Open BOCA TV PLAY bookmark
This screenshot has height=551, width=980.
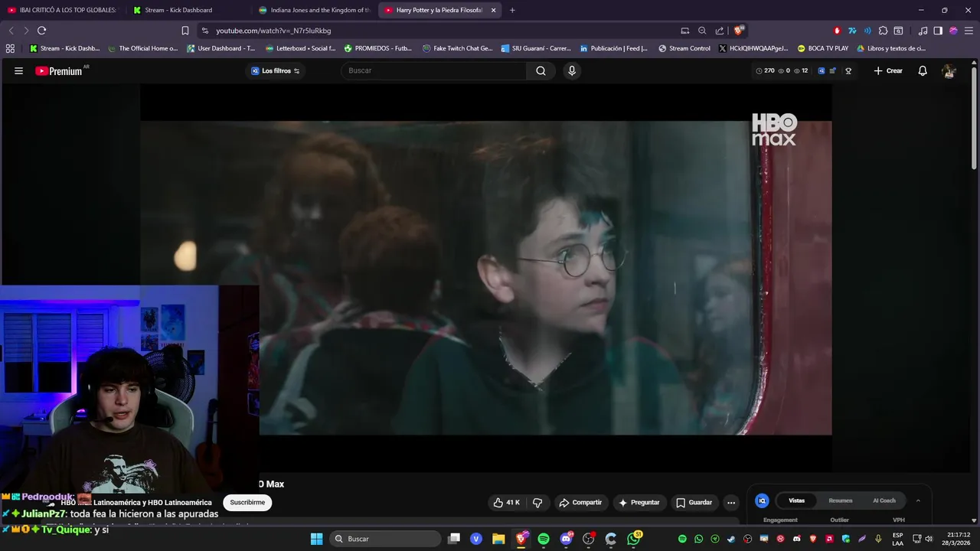(823, 48)
